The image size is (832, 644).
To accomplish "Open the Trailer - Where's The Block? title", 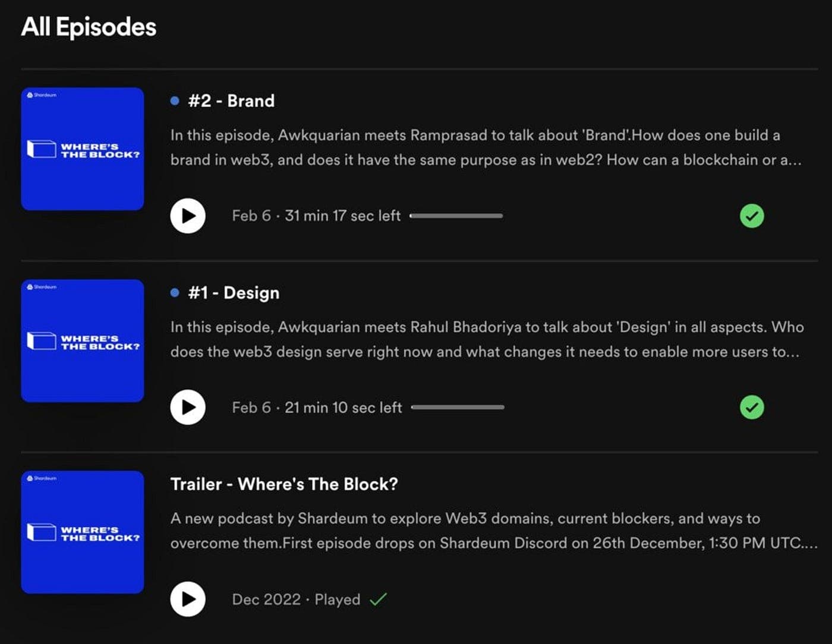I will (284, 484).
